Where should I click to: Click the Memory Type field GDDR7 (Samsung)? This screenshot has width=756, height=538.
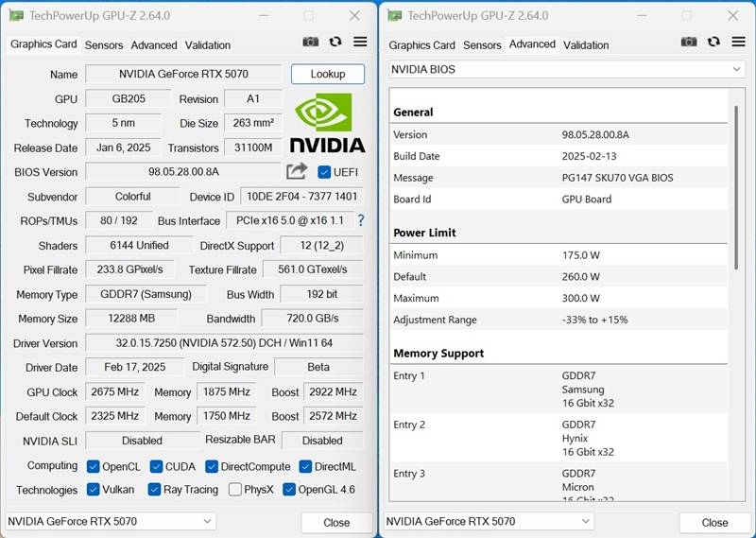point(146,294)
